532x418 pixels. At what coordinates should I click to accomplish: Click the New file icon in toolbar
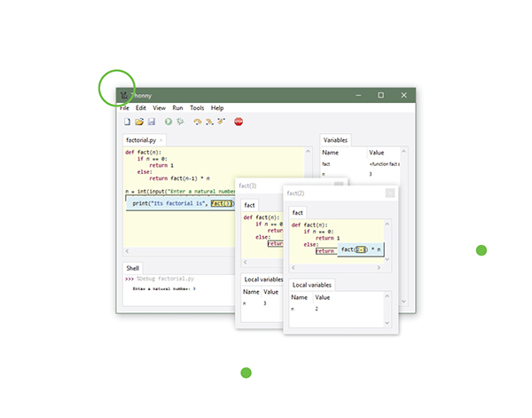click(128, 121)
